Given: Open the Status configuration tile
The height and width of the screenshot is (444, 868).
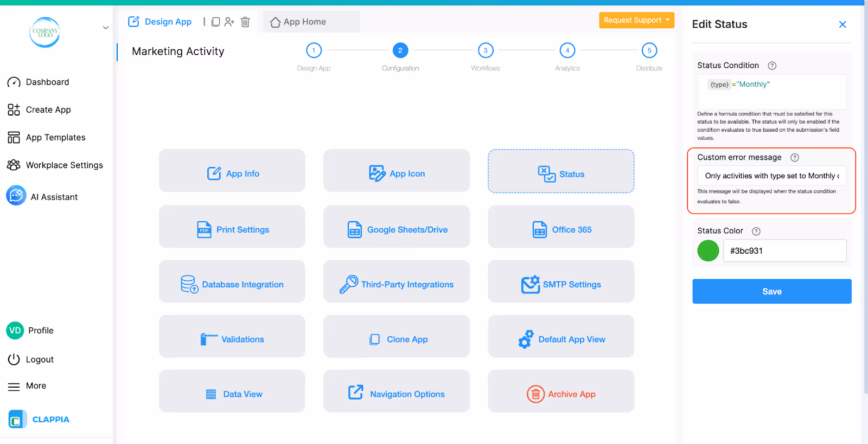Looking at the screenshot, I should [x=561, y=171].
